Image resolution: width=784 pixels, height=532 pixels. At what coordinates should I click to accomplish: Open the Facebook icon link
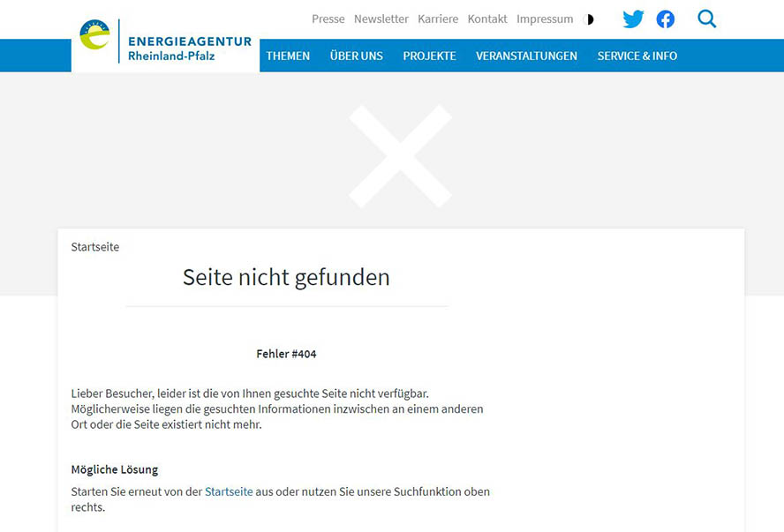click(665, 19)
